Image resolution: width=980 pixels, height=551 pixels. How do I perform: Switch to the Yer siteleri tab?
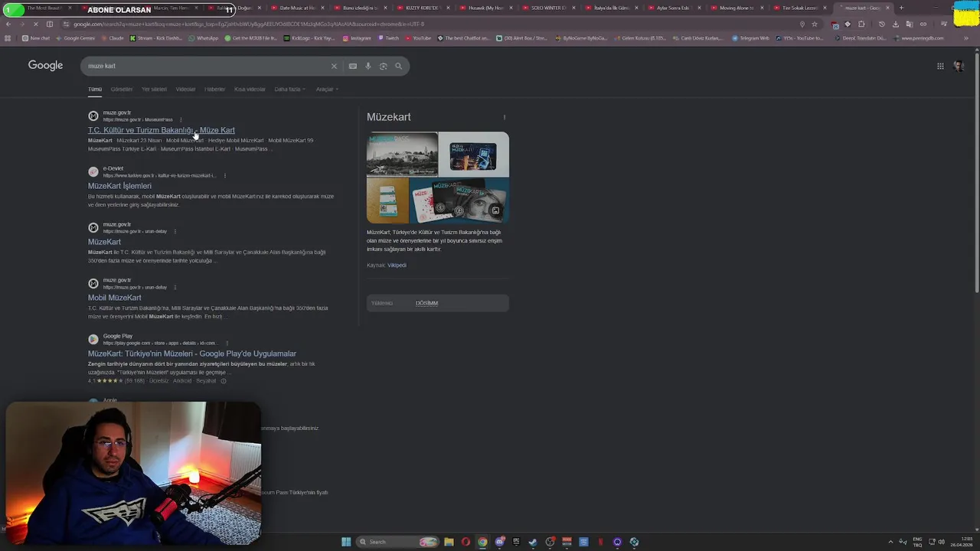(x=154, y=90)
